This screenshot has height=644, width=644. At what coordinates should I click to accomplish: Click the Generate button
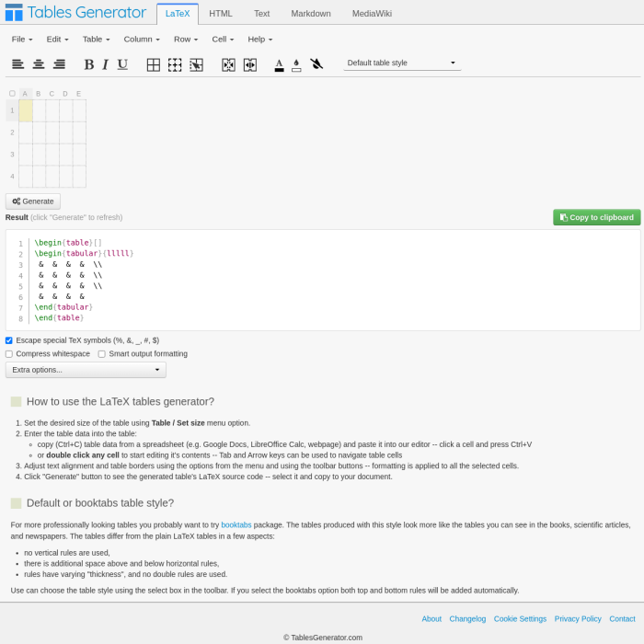(x=33, y=201)
